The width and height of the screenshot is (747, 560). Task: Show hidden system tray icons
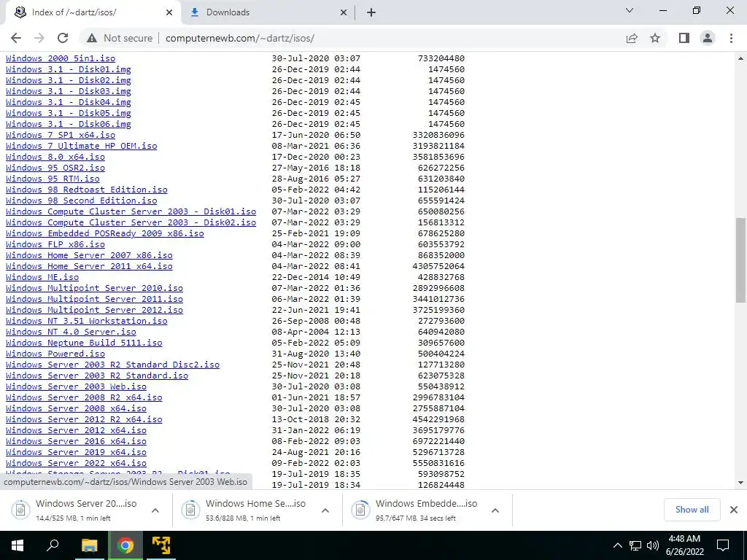(617, 545)
